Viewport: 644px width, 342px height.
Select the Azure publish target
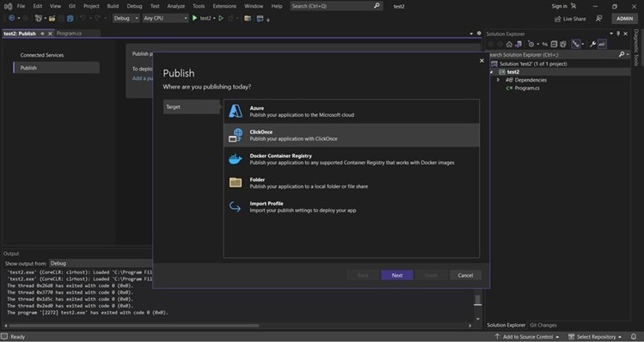pyautogui.click(x=351, y=111)
